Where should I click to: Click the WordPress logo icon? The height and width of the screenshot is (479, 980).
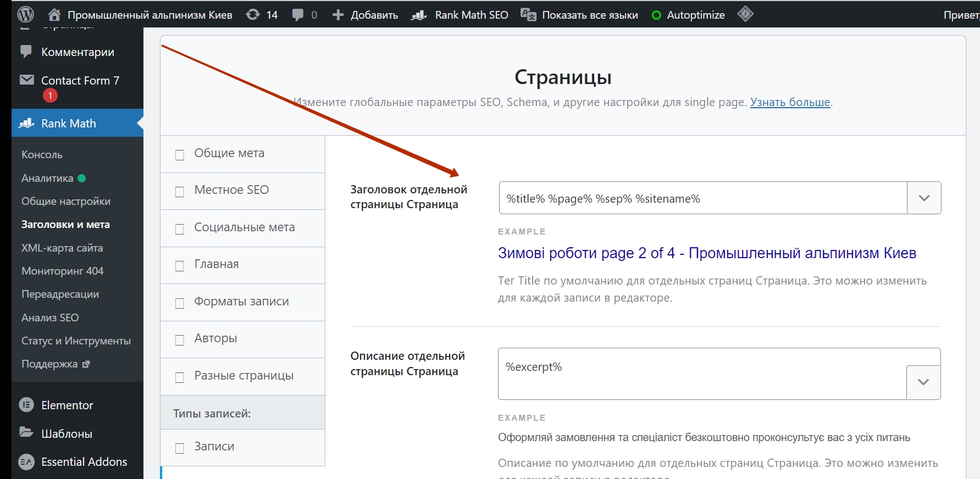click(x=26, y=14)
